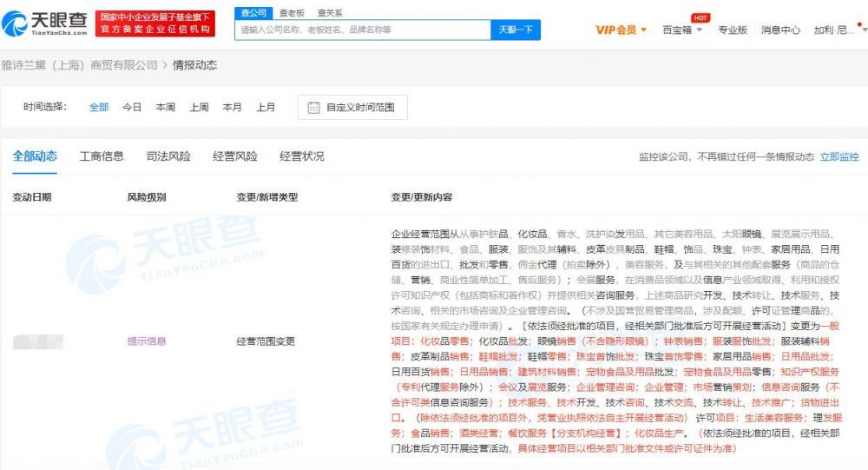Switch to 查公司 search tab

[253, 13]
